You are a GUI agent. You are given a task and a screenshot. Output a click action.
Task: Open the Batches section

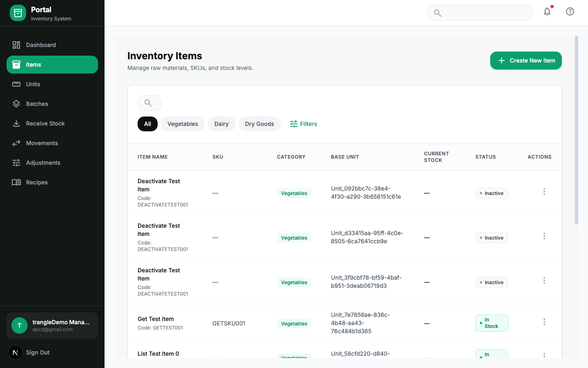(52, 104)
